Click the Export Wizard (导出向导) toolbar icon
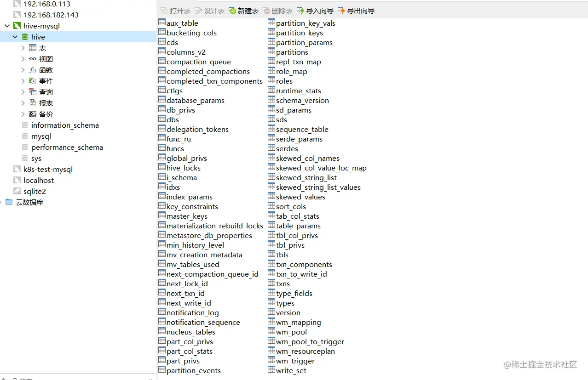 coord(341,11)
